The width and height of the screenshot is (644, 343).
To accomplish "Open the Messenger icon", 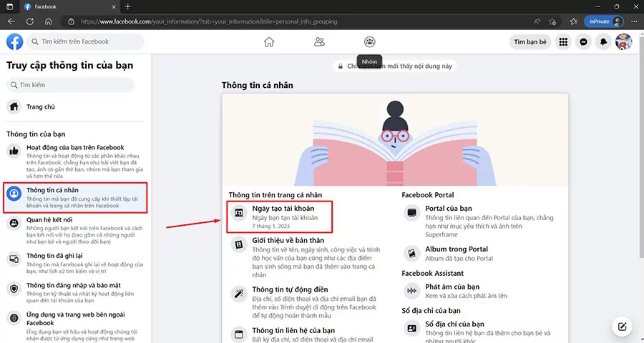I will (583, 42).
